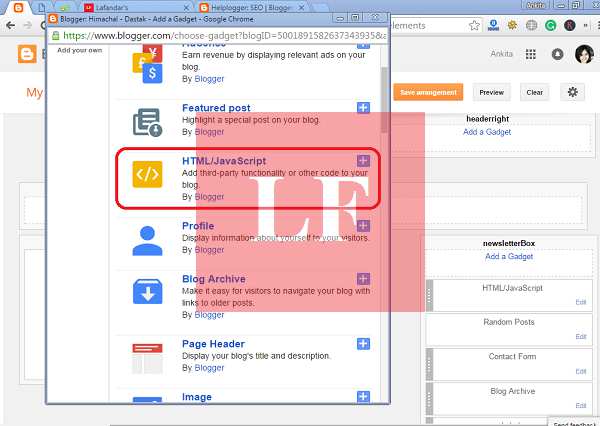Screen dimensions: 600x426
Task: Click the Blogger logo in the main window
Action: (x=27, y=54)
